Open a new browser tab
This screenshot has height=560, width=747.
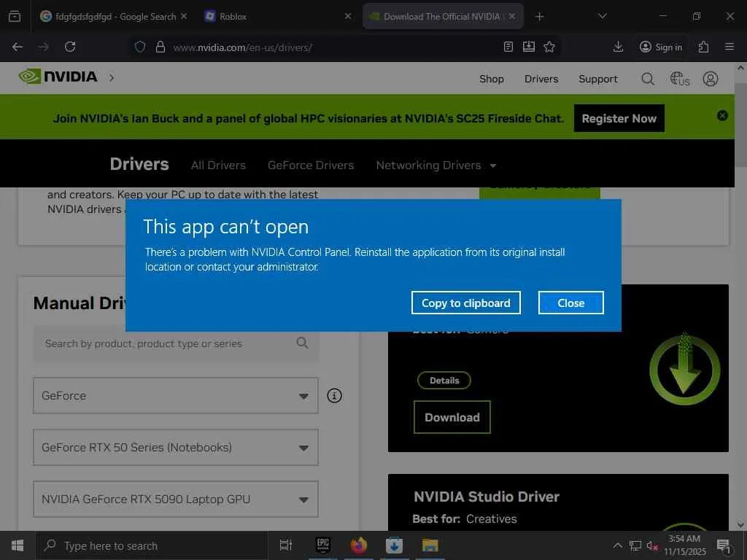point(539,17)
